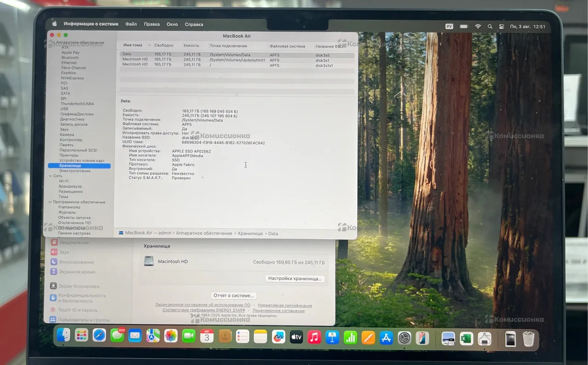
Task: Open the Окно menu
Action: coord(172,24)
